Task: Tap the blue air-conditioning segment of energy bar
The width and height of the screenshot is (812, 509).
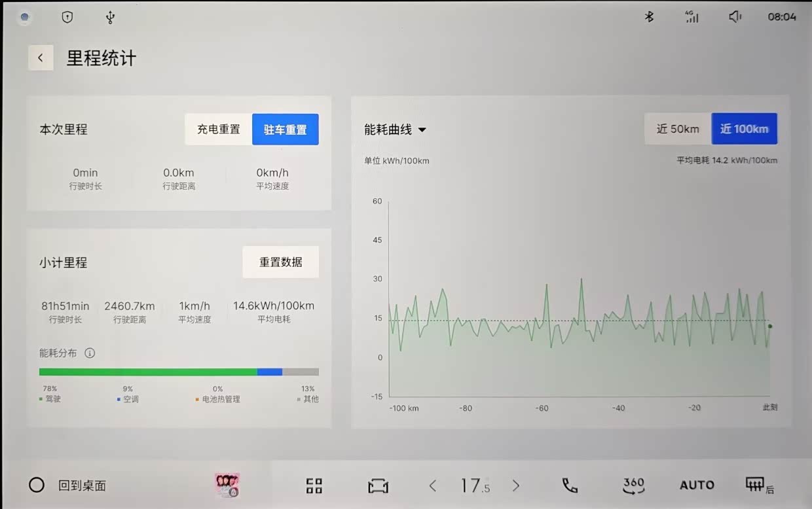Action: 270,372
